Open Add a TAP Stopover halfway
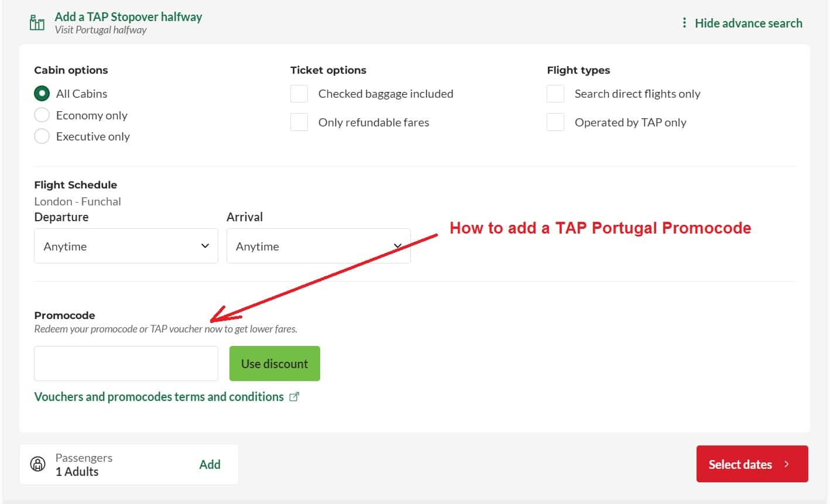Screen dimensions: 830x504 [x=128, y=16]
